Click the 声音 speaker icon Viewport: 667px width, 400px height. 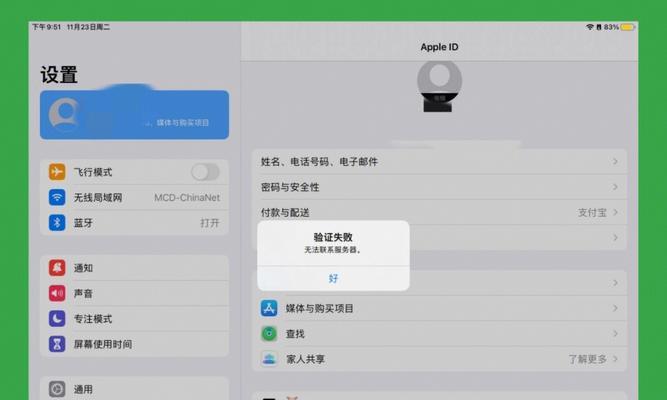pos(57,293)
